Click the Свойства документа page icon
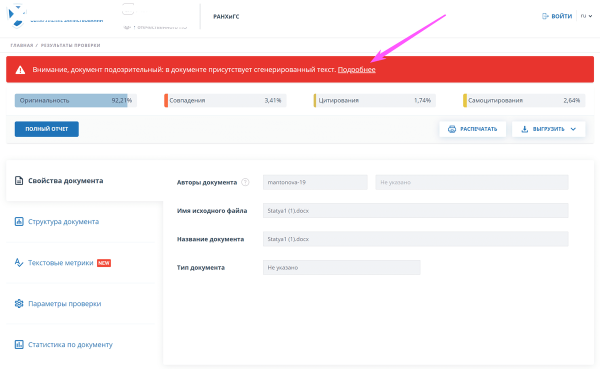Image resolution: width=600 pixels, height=369 pixels. coord(19,180)
